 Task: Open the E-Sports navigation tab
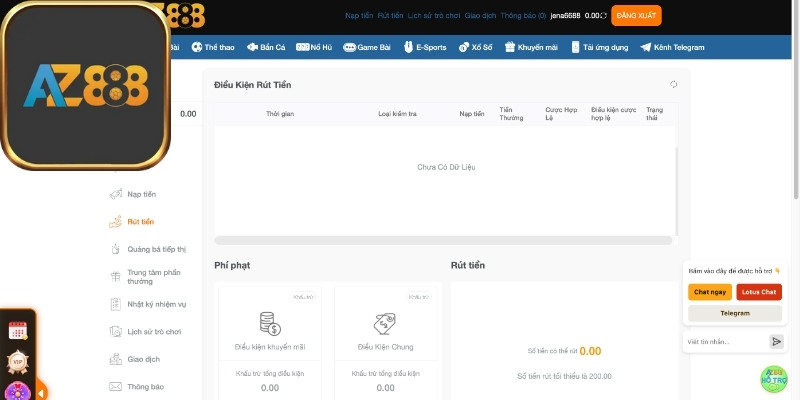424,47
